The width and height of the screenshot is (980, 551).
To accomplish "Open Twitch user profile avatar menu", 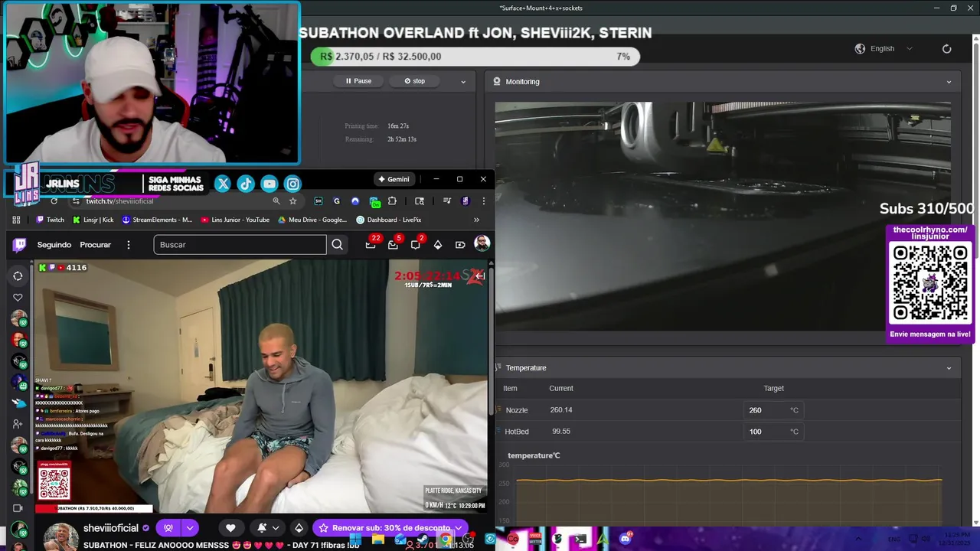I will [482, 243].
